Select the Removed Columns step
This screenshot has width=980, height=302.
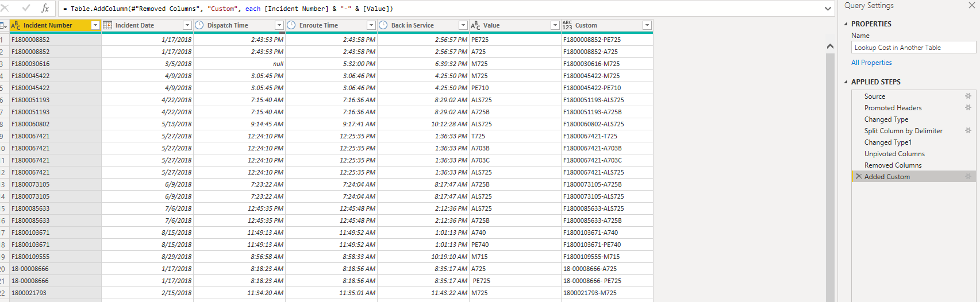click(x=913, y=165)
